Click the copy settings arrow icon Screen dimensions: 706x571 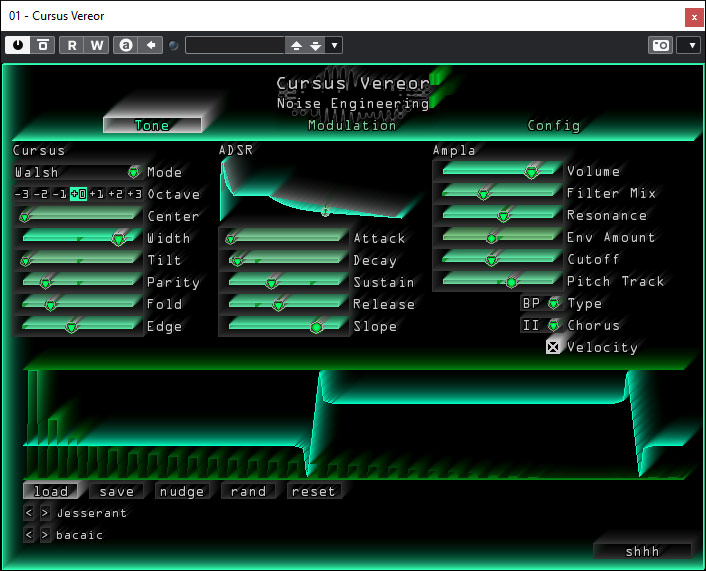click(x=150, y=45)
